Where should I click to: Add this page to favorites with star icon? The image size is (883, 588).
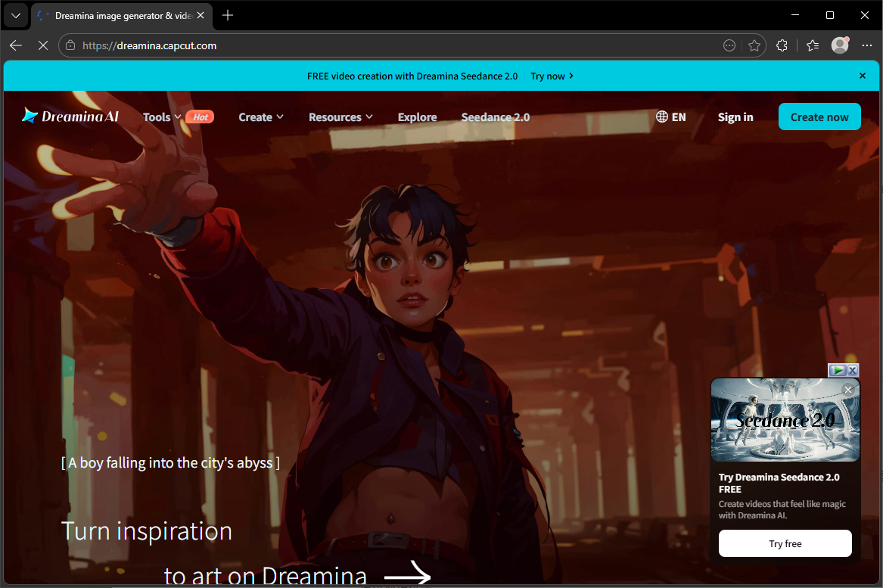pos(754,45)
